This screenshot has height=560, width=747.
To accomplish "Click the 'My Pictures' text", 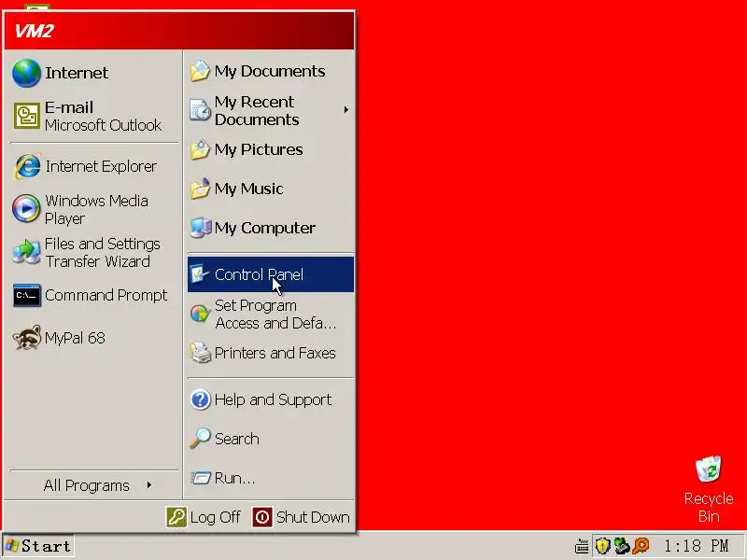I will click(x=259, y=149).
